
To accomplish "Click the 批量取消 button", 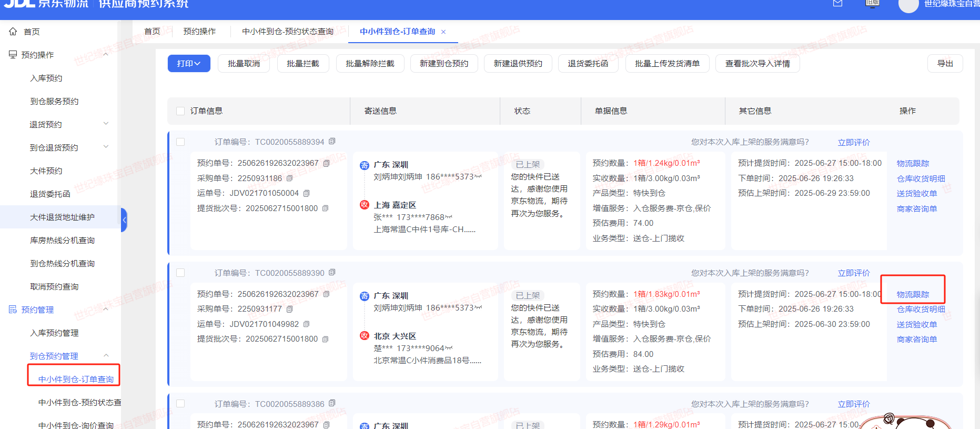I will [244, 64].
